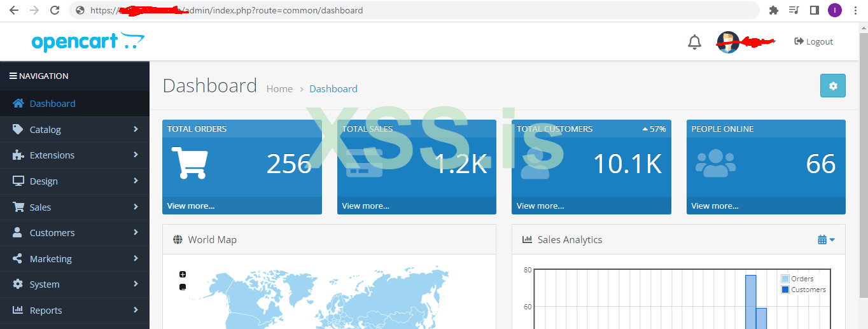The width and height of the screenshot is (868, 329).
Task: Expand the Reports chevron arrow
Action: [136, 310]
